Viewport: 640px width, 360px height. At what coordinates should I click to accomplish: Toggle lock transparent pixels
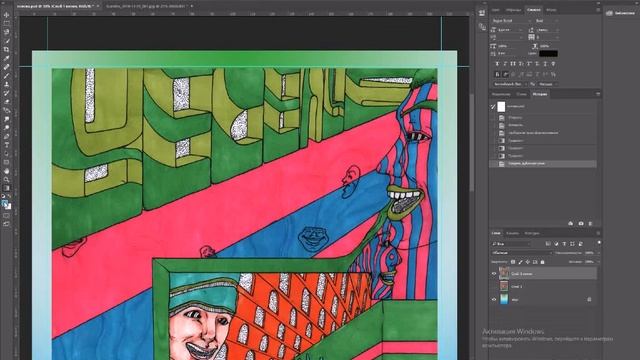click(x=513, y=262)
